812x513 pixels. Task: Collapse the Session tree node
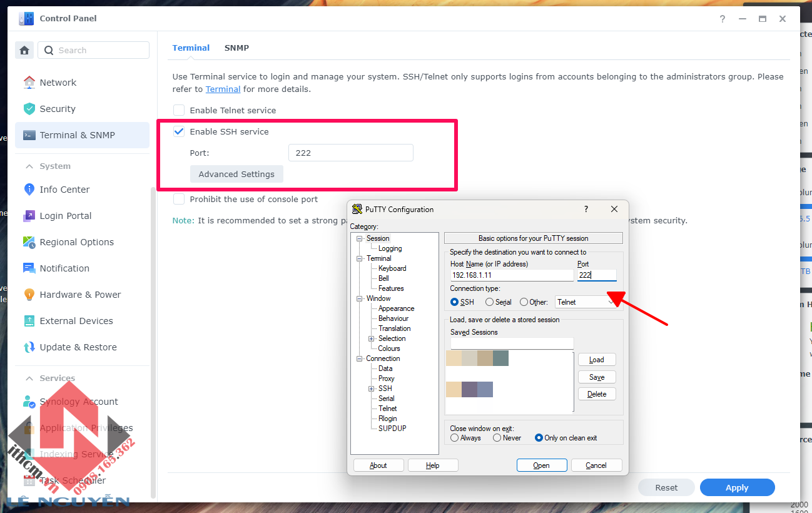(360, 238)
